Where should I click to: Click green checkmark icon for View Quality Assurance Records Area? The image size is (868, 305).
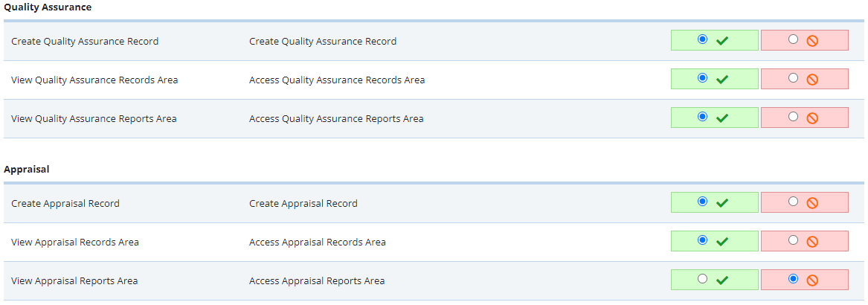click(x=721, y=80)
